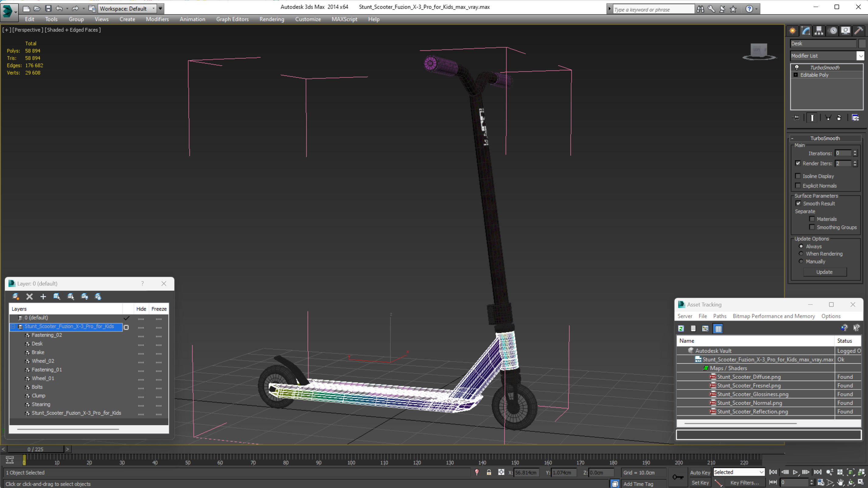
Task: Click the binoculars search icon
Action: click(x=701, y=9)
